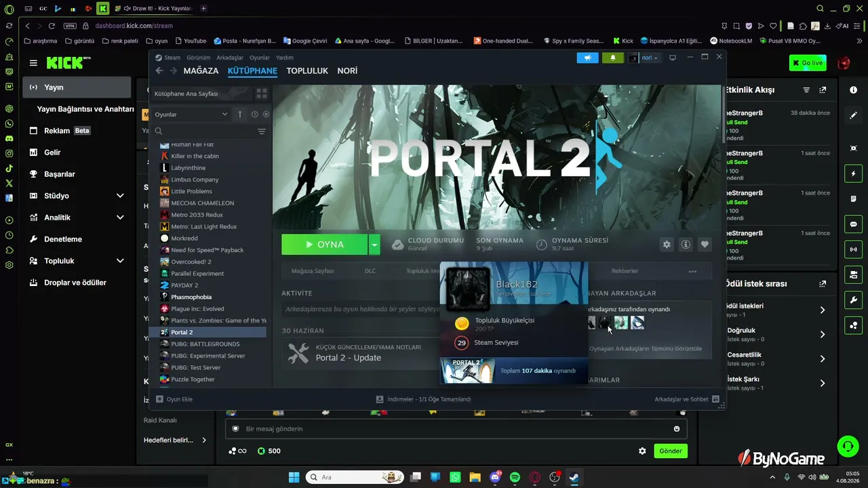Expand the İstek Şarkı reward requests row

point(823,383)
